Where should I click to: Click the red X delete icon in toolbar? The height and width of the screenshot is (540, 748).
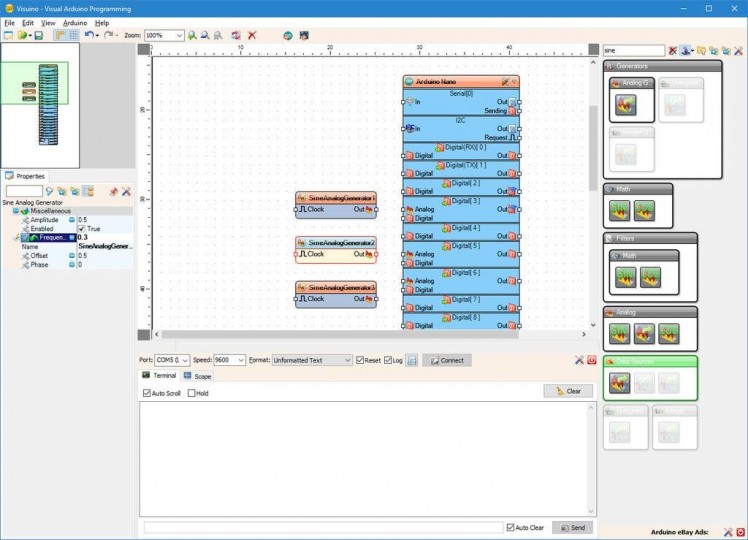252,35
